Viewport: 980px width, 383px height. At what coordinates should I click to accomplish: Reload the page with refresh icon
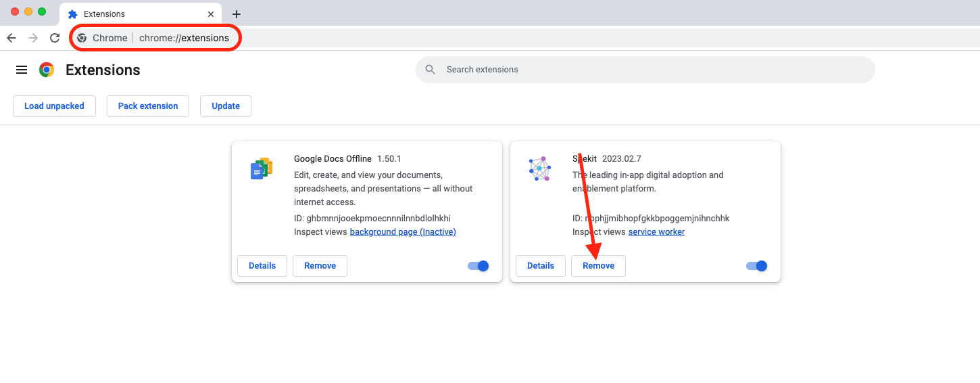tap(55, 38)
